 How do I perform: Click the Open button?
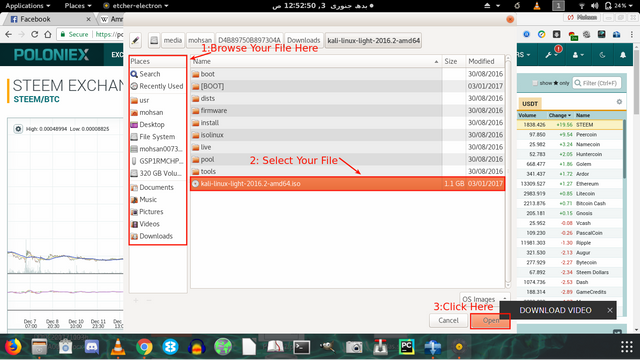pos(490,320)
